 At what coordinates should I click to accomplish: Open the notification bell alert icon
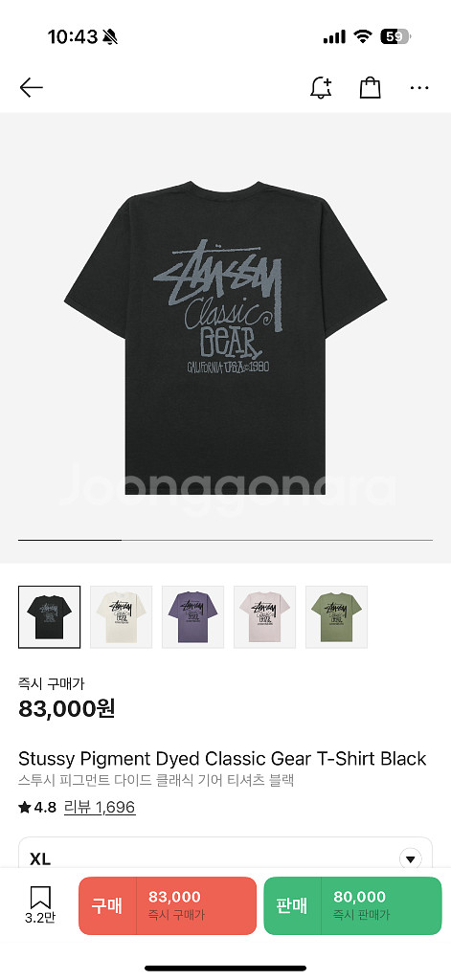coord(321,87)
